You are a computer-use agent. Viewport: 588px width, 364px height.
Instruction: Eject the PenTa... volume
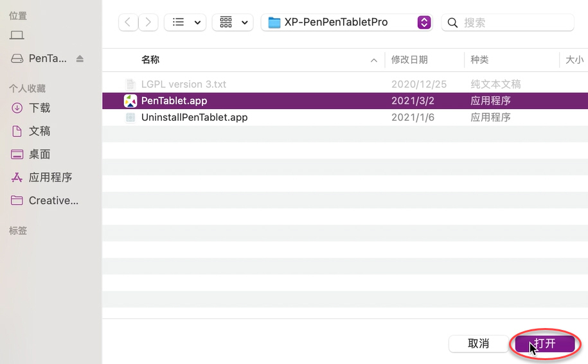point(80,58)
